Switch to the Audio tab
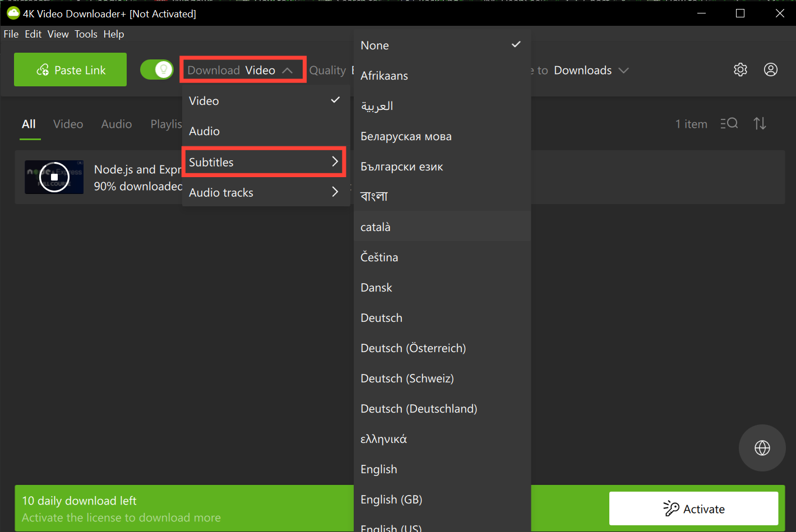The width and height of the screenshot is (796, 532). (x=116, y=124)
